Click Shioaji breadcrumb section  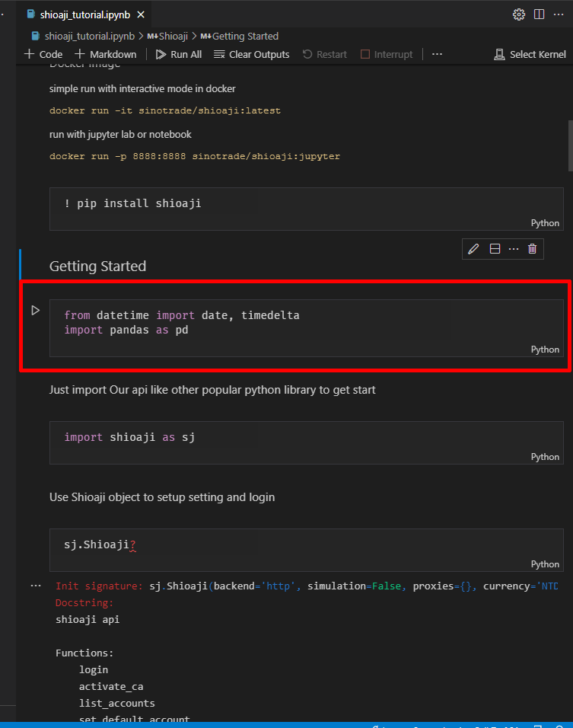pos(167,37)
